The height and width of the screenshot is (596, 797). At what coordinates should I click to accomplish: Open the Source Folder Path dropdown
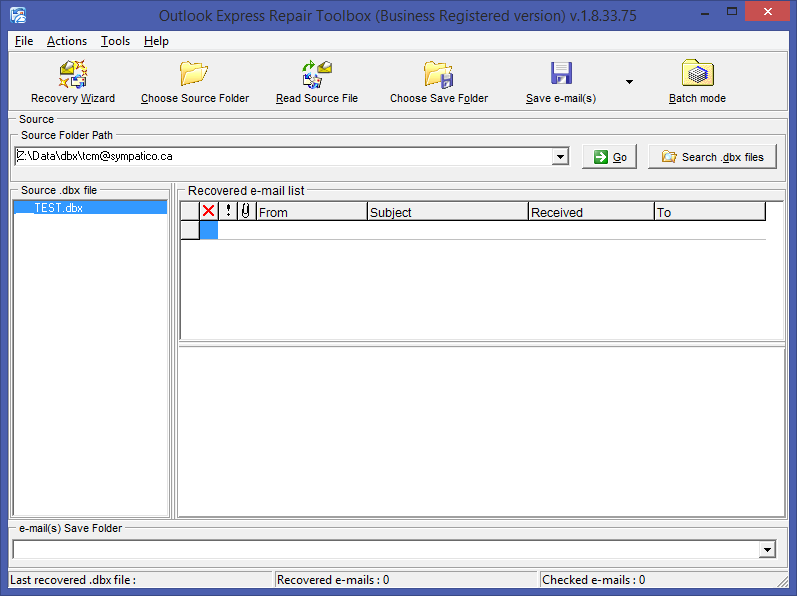(560, 156)
